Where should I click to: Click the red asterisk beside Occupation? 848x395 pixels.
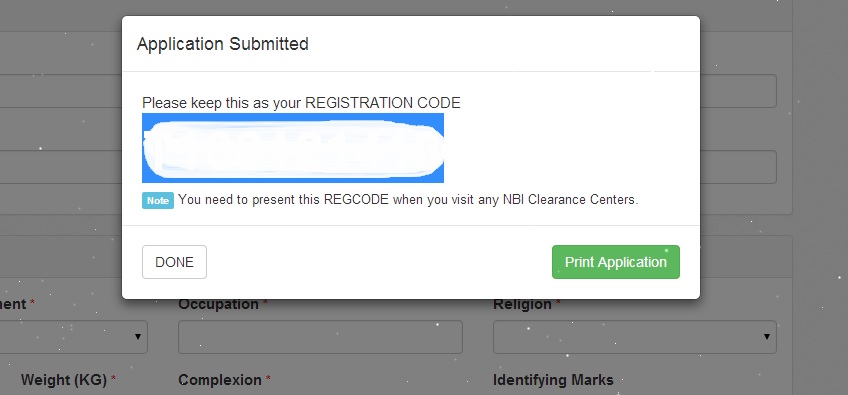pos(266,303)
